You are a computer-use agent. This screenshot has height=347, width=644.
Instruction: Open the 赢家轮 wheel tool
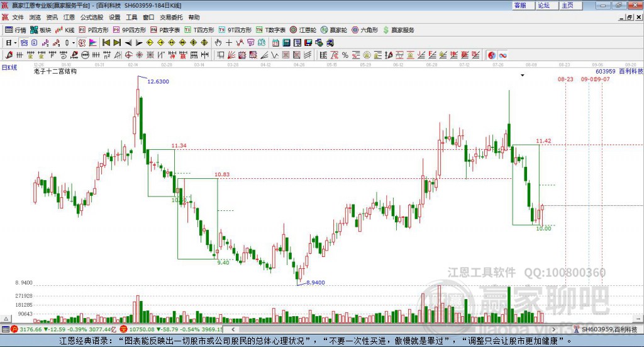point(334,30)
